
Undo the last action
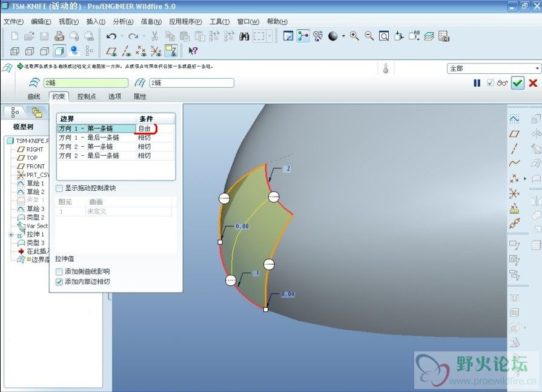coord(111,36)
